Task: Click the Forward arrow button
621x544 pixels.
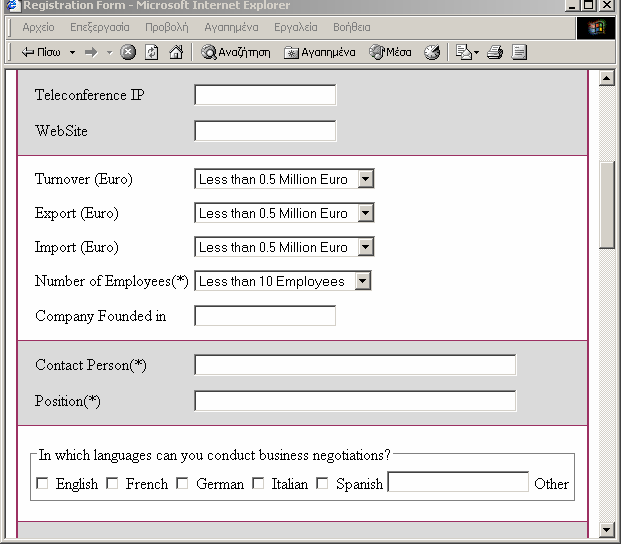Action: [x=91, y=52]
